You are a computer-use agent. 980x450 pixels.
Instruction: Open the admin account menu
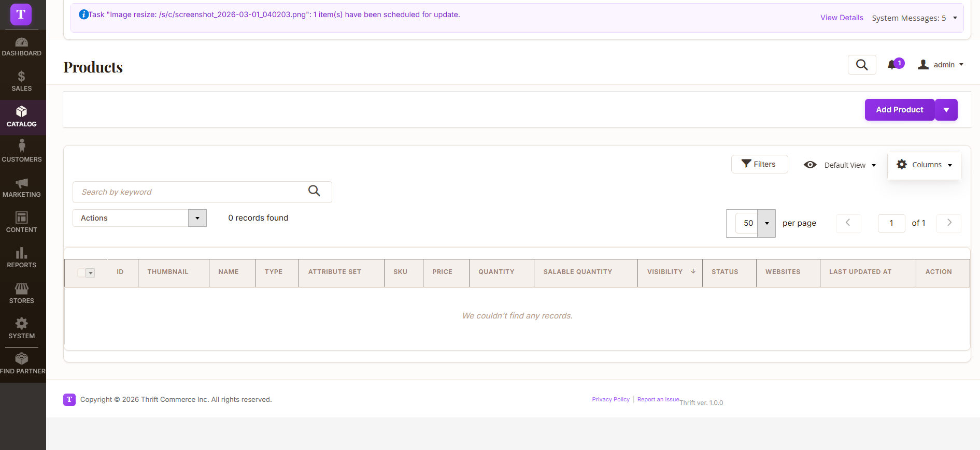pyautogui.click(x=940, y=65)
